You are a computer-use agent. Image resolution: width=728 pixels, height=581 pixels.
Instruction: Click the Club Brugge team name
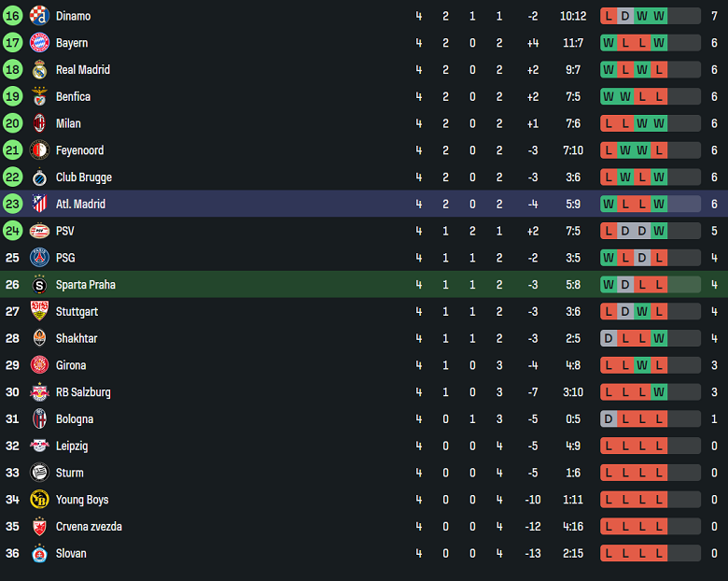tap(84, 177)
